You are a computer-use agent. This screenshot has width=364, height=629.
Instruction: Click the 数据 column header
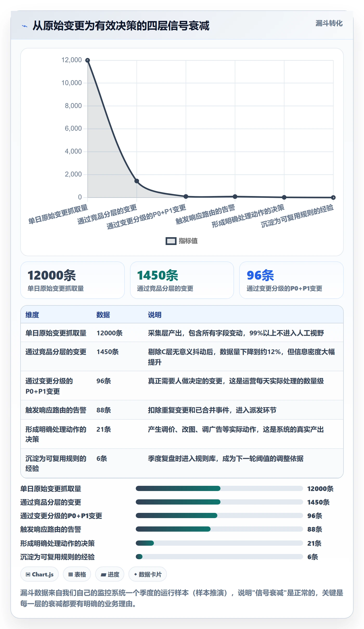(x=103, y=315)
